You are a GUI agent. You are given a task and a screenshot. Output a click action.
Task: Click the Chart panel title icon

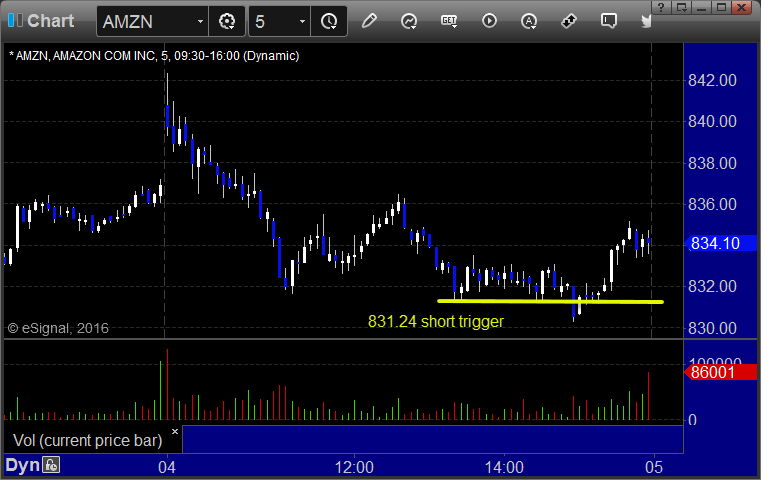(15, 20)
